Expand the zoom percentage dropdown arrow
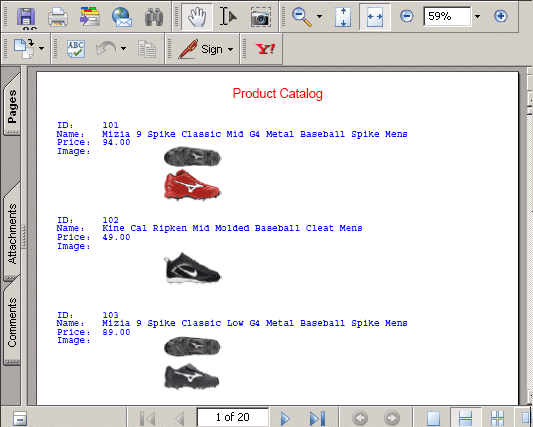The width and height of the screenshot is (533, 427). [x=478, y=16]
